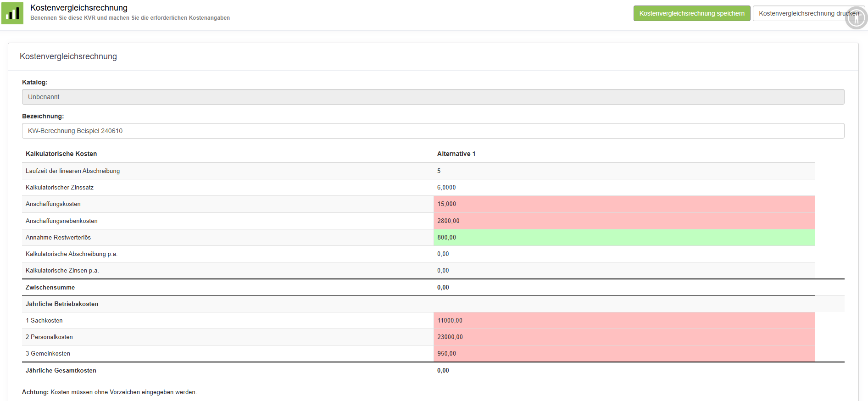Open the round accessibility icon overlay
Viewport: 868px width, 401px height.
coord(856,18)
